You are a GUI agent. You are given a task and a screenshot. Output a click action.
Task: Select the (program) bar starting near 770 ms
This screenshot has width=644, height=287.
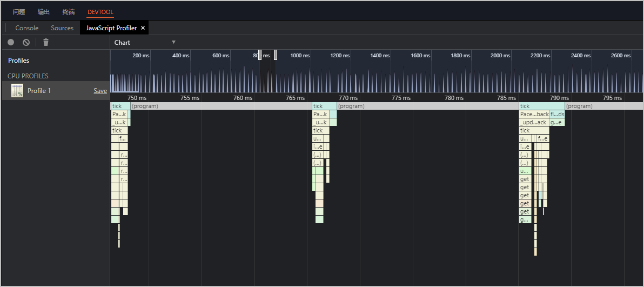point(428,106)
